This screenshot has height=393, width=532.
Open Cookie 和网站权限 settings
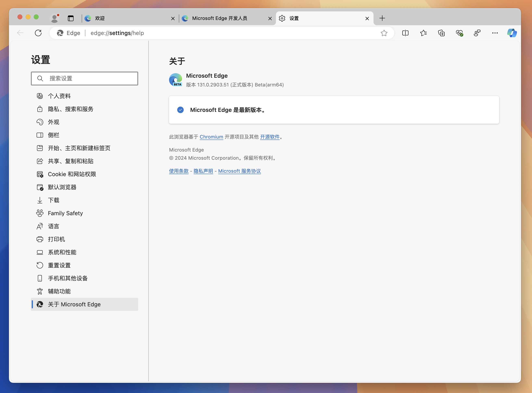pos(84,174)
